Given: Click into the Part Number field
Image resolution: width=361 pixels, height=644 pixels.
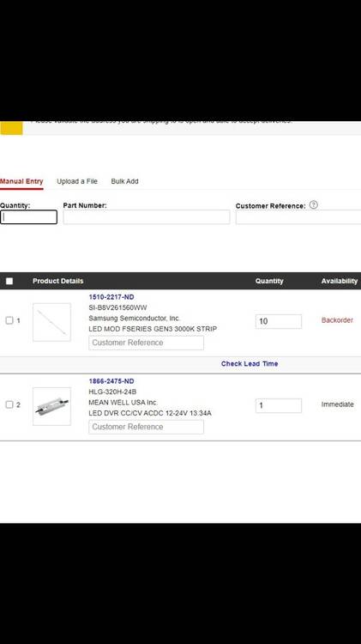Looking at the screenshot, I should (x=147, y=217).
